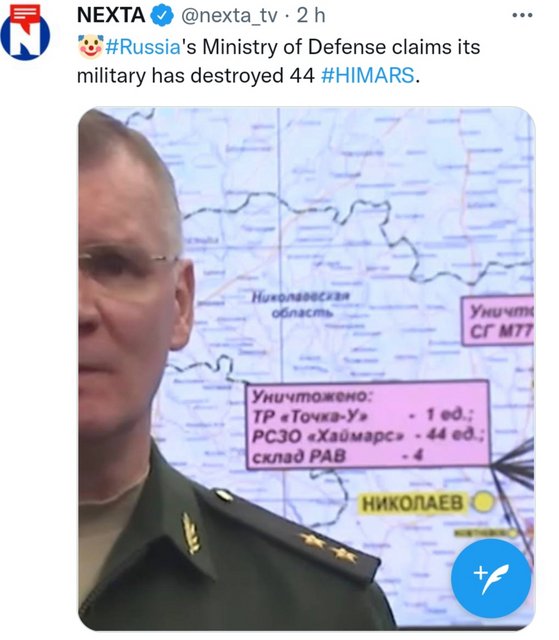Click the yellow circle marker beside НИКОЛАЕВ
The height and width of the screenshot is (640, 559).
483,502
